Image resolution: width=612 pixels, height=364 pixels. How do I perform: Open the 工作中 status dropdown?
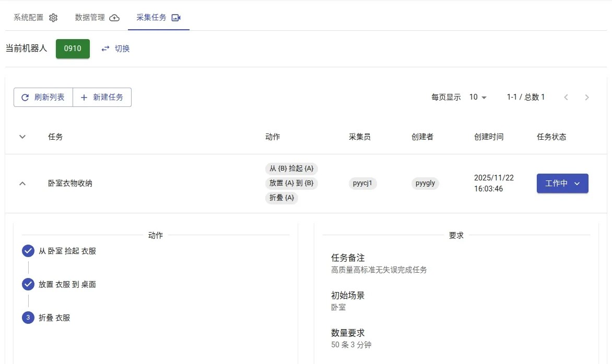tap(562, 184)
